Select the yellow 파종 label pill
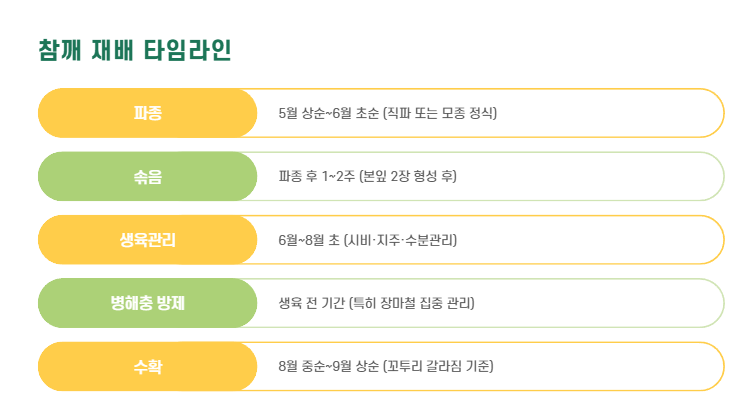 coord(147,113)
